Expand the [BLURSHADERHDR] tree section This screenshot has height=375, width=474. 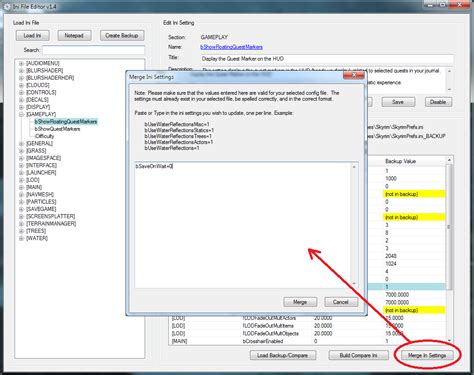(21, 78)
